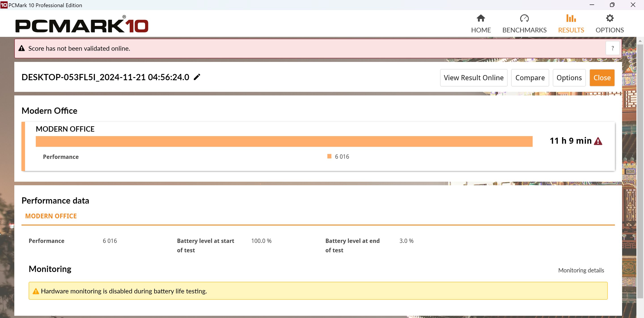This screenshot has width=644, height=318.
Task: Click the Score has not been validated message
Action: [79, 48]
